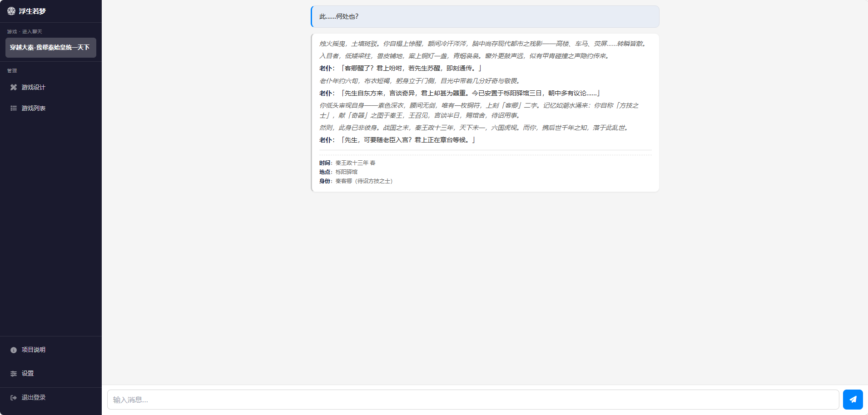Image resolution: width=868 pixels, height=415 pixels.
Task: Open the 进入聊天 breadcrumb entry
Action: pyautogui.click(x=33, y=31)
